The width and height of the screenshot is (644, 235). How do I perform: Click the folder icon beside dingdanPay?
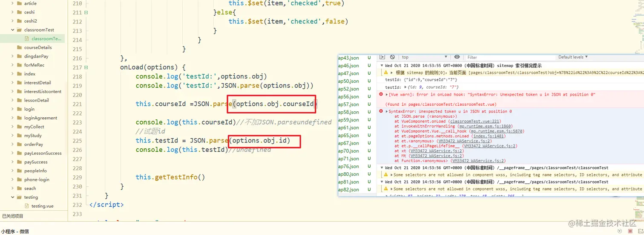19,56
